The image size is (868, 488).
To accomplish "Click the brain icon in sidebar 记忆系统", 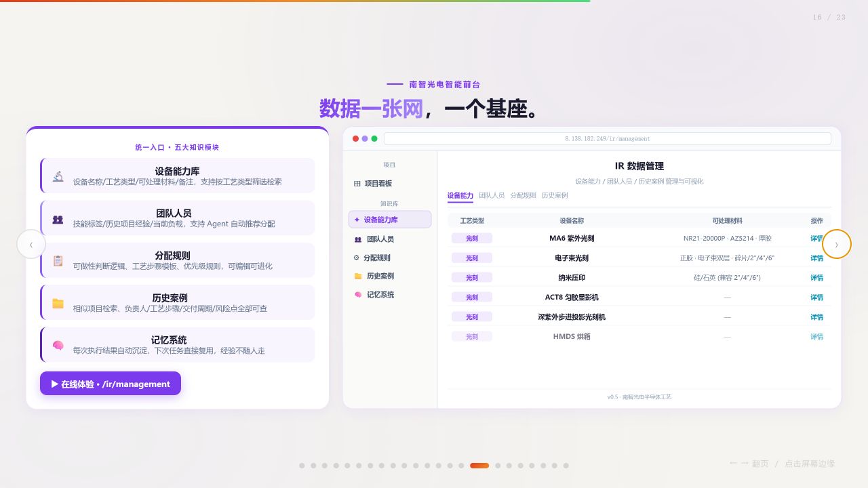I will point(358,295).
